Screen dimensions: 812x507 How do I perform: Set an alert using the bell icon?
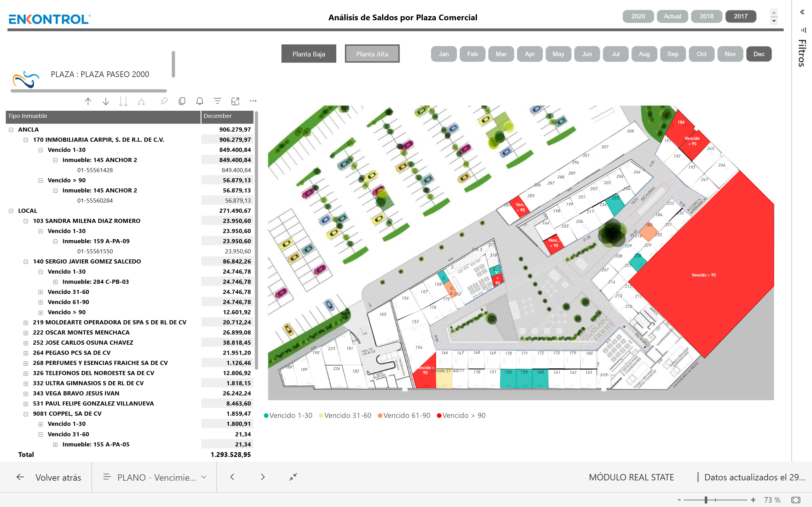click(x=200, y=101)
